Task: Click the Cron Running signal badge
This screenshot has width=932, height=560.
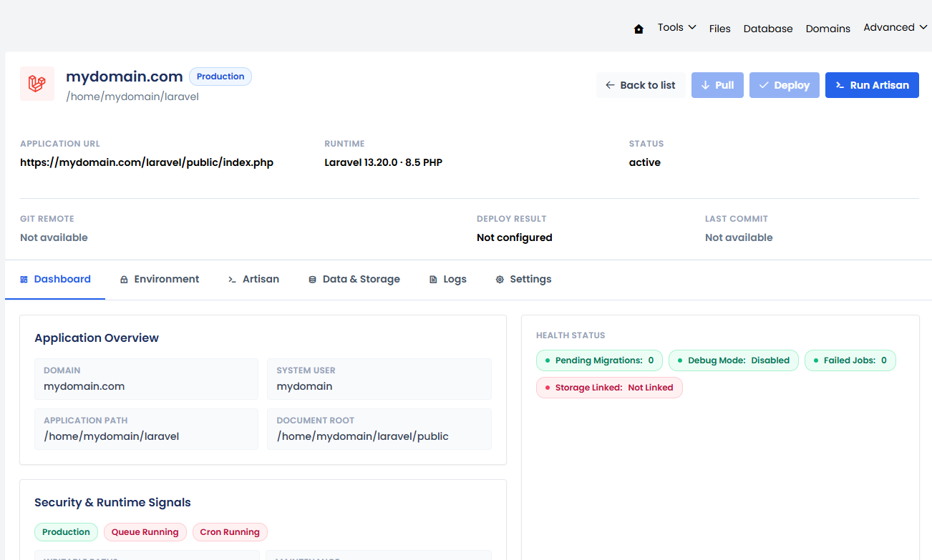Action: pos(230,532)
